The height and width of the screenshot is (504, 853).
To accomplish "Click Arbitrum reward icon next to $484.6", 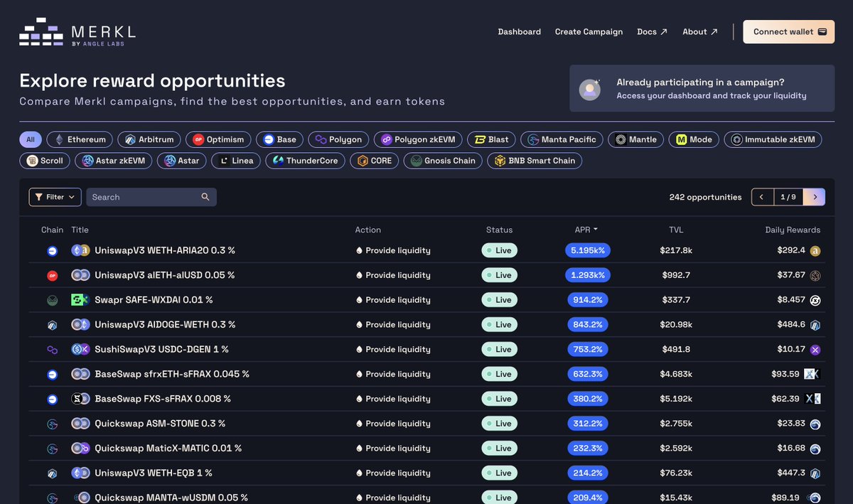I will point(815,325).
